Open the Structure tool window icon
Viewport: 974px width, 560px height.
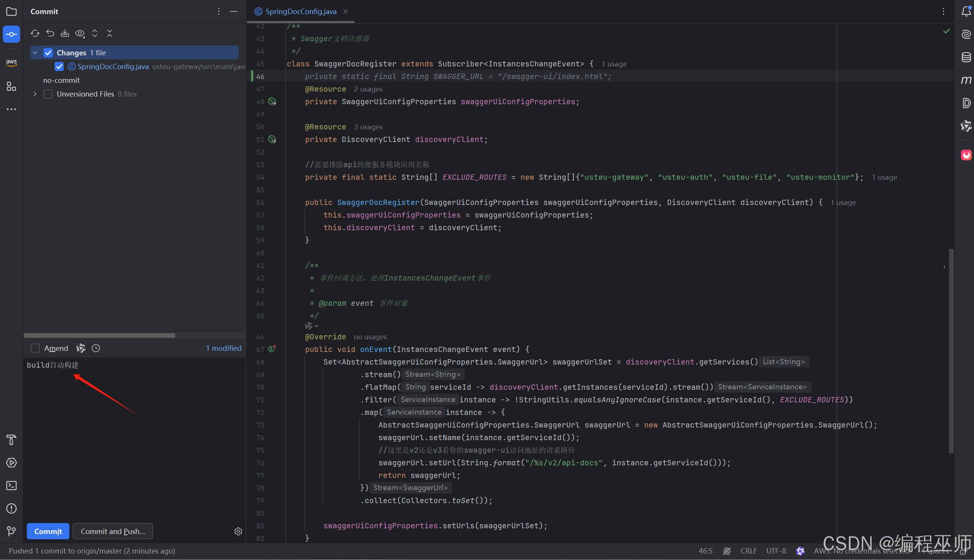(x=11, y=86)
